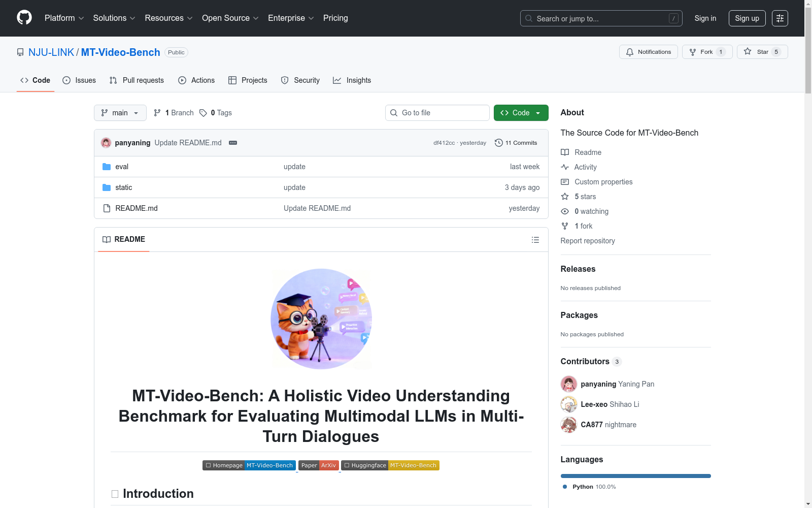Screen dimensions: 812x508
Task: Click the Readme book icon in About
Action: [565, 152]
